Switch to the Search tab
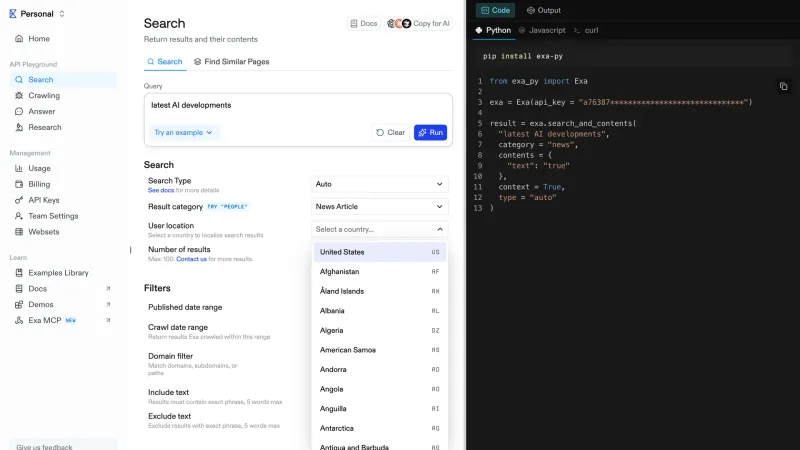This screenshot has height=450, width=800. [165, 62]
